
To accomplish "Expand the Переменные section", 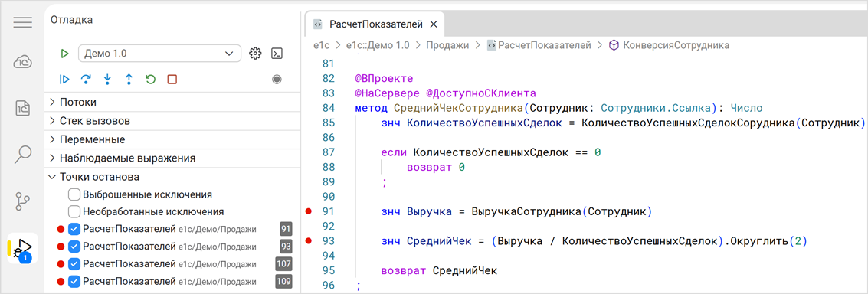I will pyautogui.click(x=172, y=139).
